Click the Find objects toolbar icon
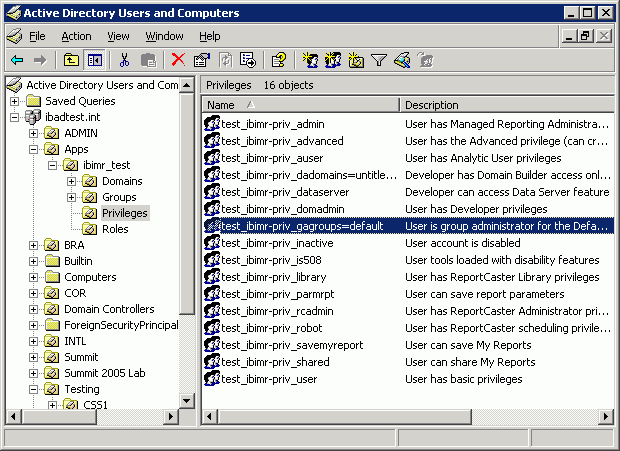The width and height of the screenshot is (620, 451). (x=402, y=60)
